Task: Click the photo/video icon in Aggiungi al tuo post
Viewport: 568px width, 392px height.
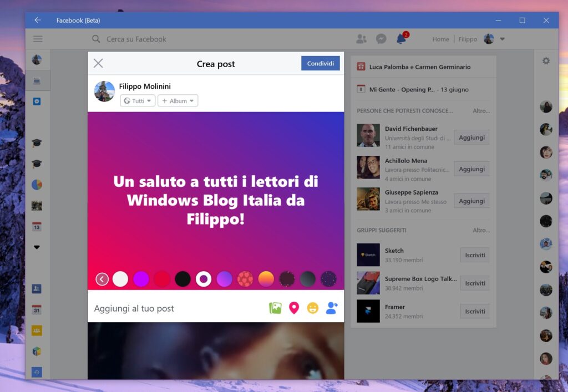Action: point(275,308)
